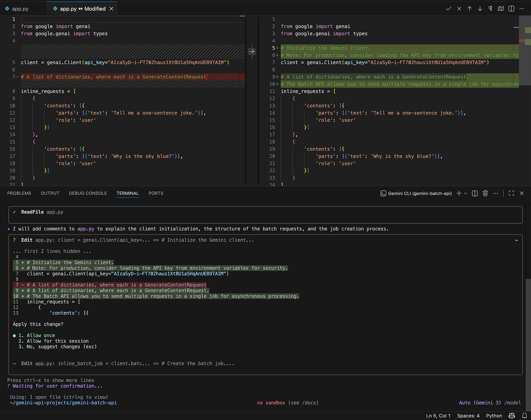Click the app.py link in the Gemini message
531x420 pixels.
[86, 229]
